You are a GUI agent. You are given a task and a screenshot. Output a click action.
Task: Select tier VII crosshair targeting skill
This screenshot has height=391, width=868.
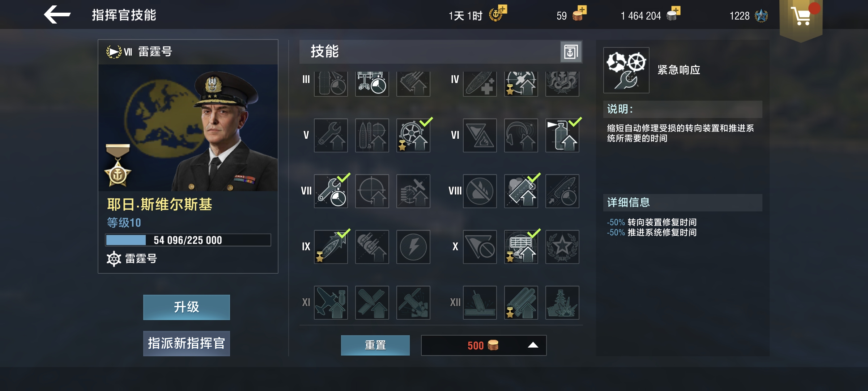(372, 191)
